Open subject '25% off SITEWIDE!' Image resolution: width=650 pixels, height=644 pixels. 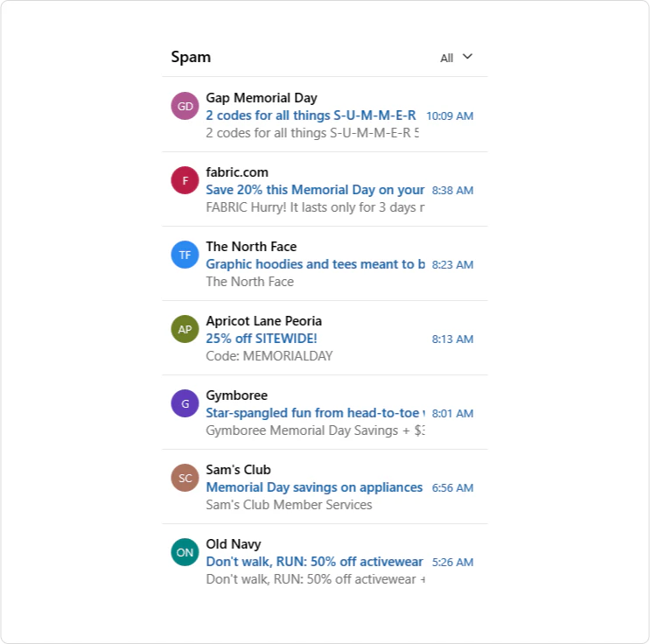(x=262, y=339)
